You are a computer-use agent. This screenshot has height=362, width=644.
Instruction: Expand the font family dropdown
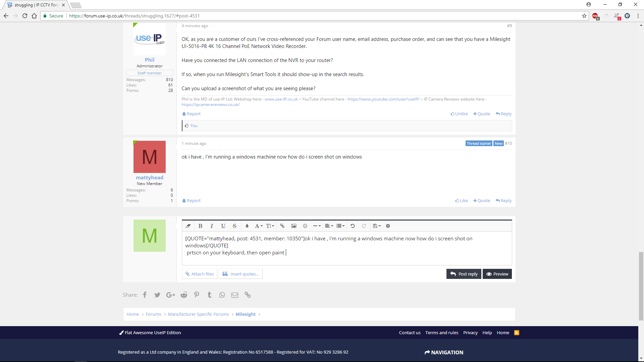[x=258, y=226]
